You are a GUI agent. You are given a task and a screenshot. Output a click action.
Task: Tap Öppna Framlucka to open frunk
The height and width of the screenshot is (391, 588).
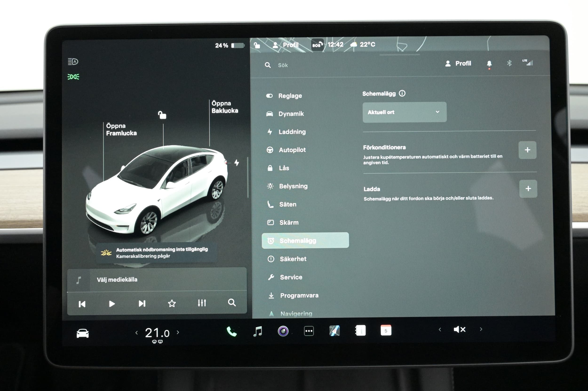121,129
